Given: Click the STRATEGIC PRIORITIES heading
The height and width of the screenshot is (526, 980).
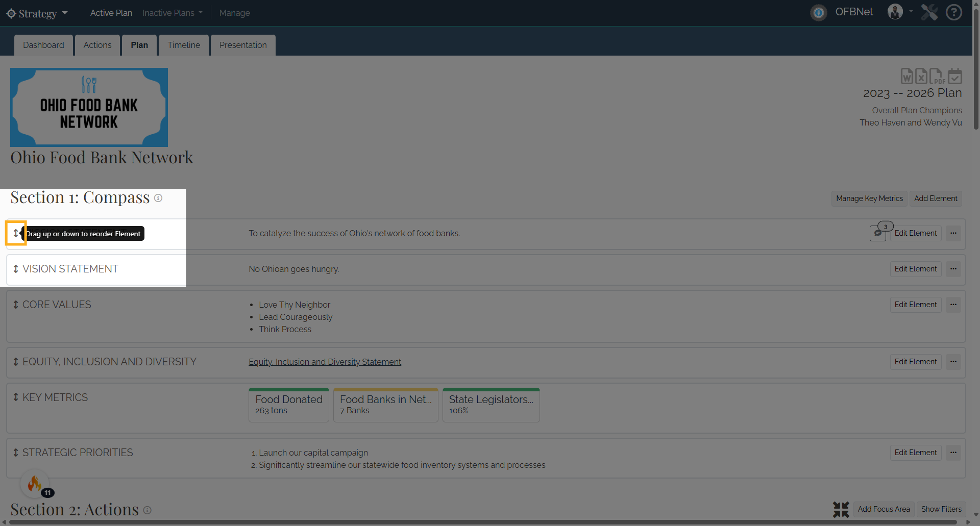Looking at the screenshot, I should pyautogui.click(x=78, y=453).
